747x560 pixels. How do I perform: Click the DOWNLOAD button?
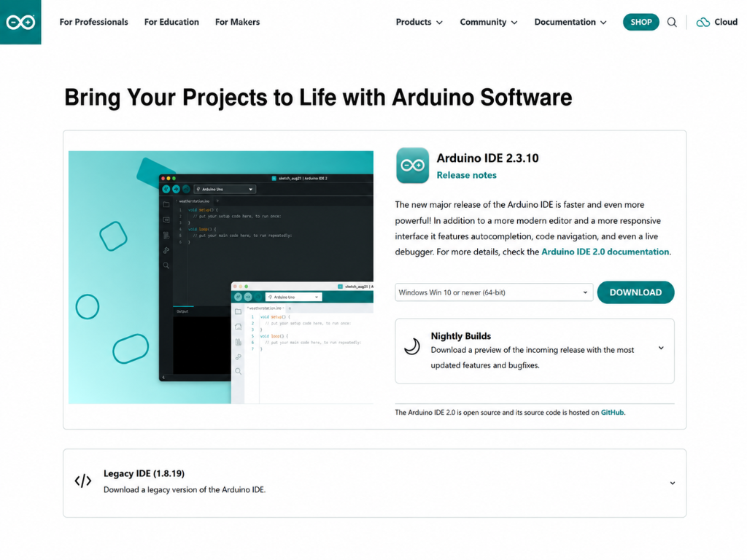click(x=635, y=292)
